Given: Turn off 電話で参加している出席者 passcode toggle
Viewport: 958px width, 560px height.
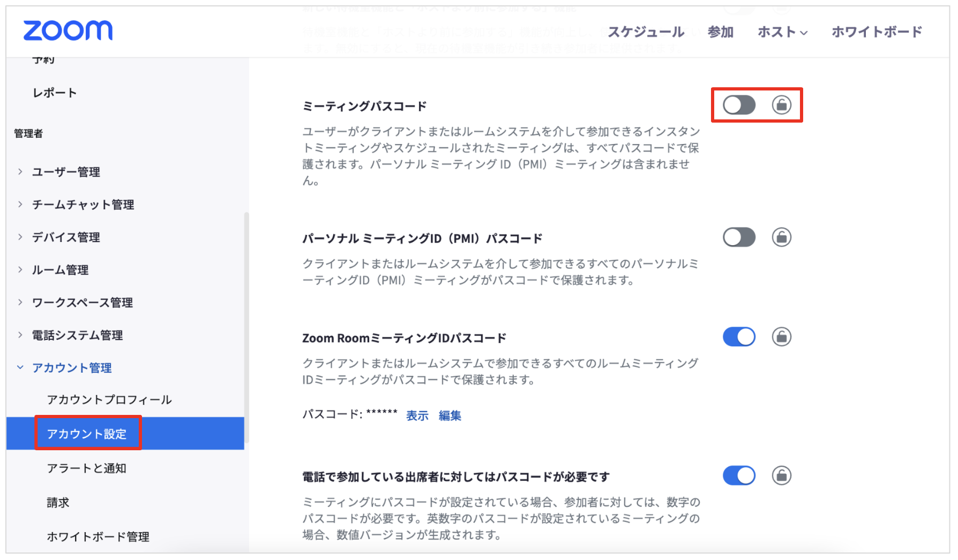Looking at the screenshot, I should (739, 475).
